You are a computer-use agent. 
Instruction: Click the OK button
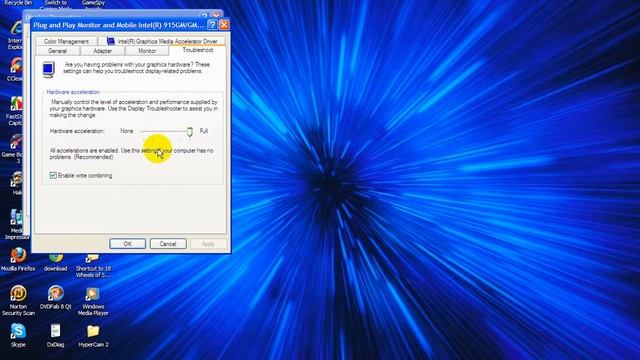(127, 244)
